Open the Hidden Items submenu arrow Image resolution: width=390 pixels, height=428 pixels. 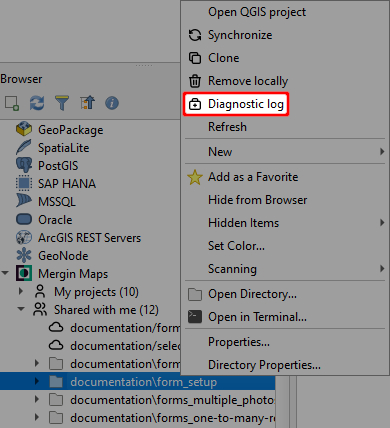pyautogui.click(x=382, y=223)
